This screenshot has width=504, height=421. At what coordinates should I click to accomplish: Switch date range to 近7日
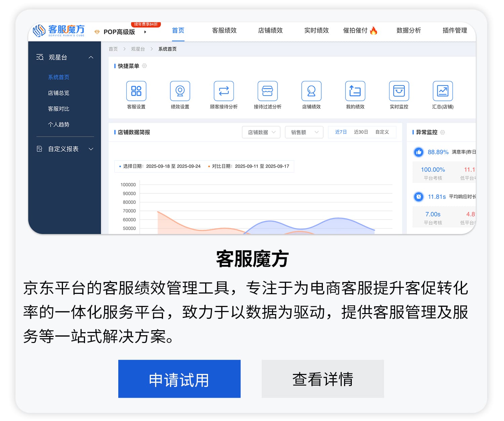coord(341,132)
